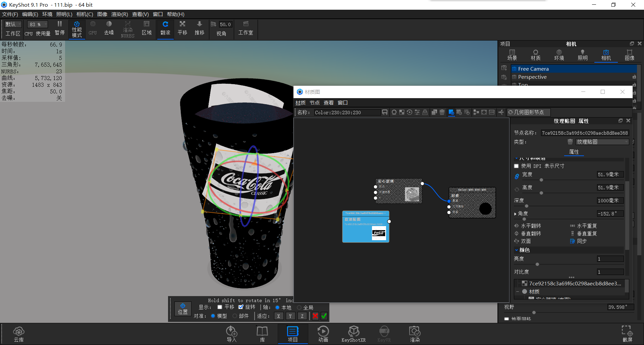Click the delete node trash icon

442,112
